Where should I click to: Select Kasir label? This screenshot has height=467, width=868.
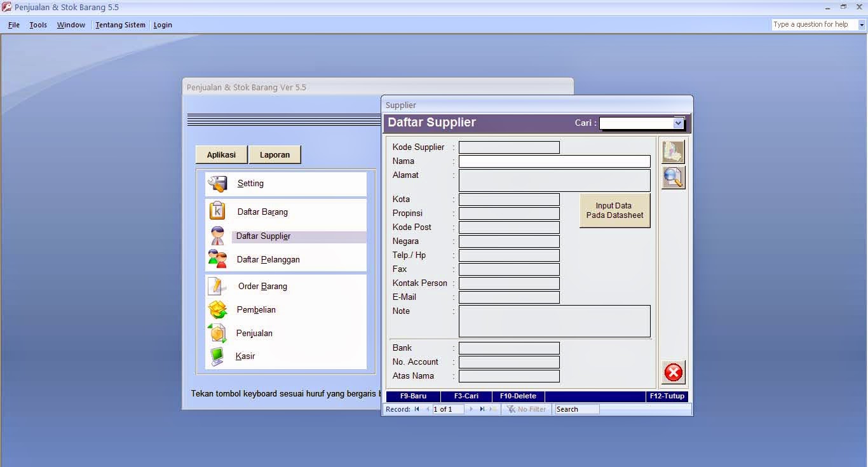point(245,356)
